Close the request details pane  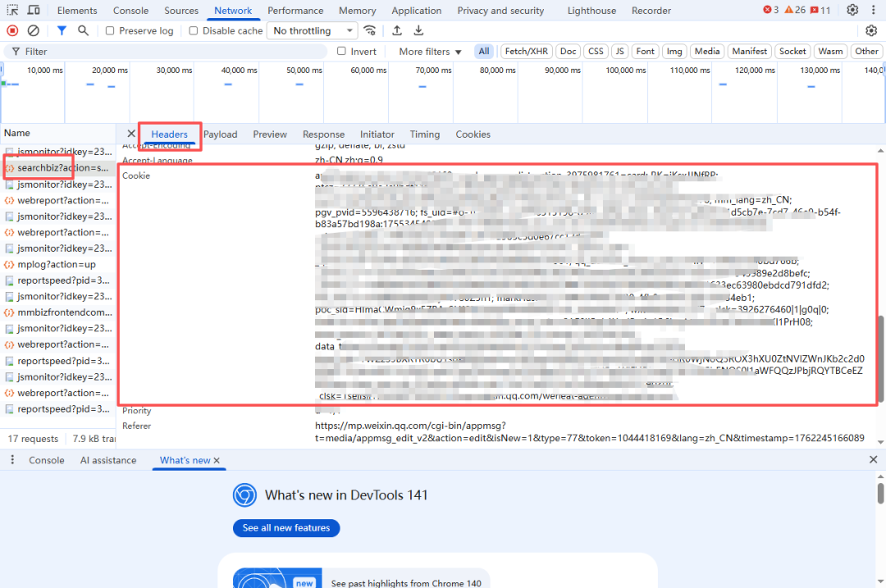[x=131, y=134]
